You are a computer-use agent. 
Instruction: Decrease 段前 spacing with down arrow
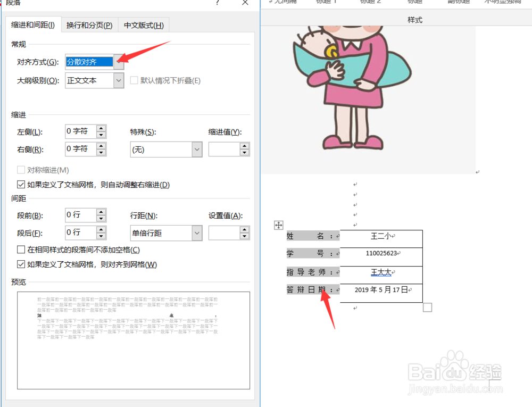pyautogui.click(x=101, y=219)
